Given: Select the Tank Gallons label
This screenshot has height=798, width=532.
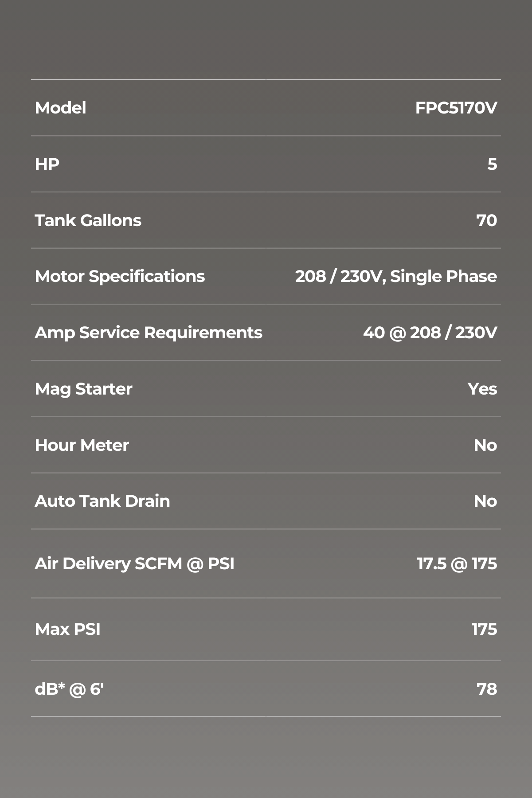Looking at the screenshot, I should point(88,220).
